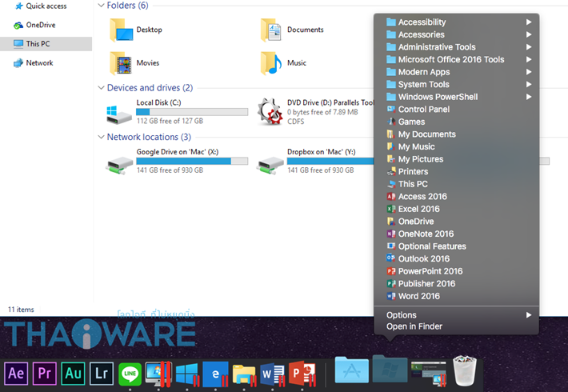
Task: Click '112 GB free of 127 GB' text
Action: coord(170,121)
